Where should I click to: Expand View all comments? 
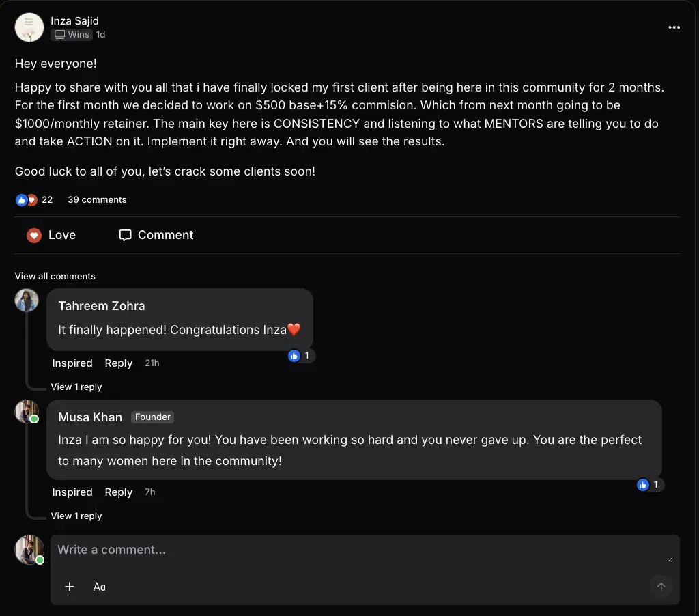click(55, 277)
